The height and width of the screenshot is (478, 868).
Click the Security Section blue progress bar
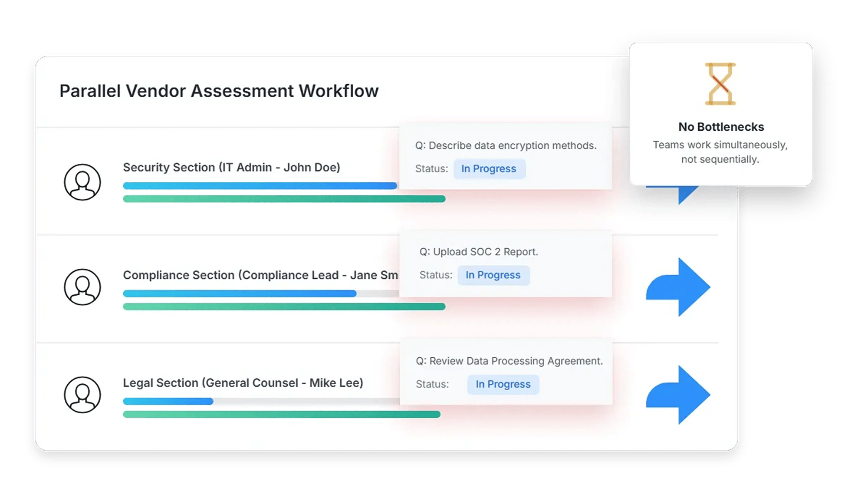(x=260, y=186)
